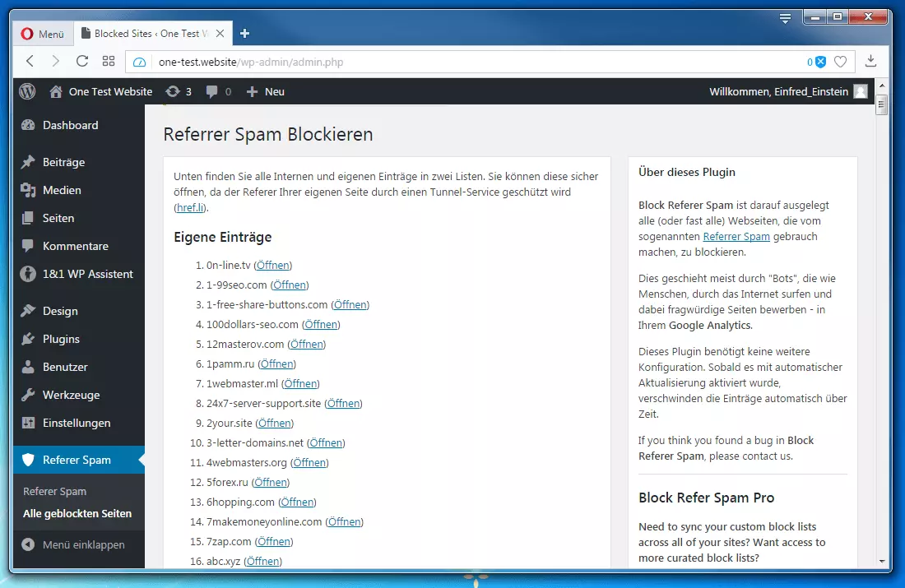Screen dimensions: 905x588
Task: Focus the address bar URL field
Action: (x=473, y=62)
